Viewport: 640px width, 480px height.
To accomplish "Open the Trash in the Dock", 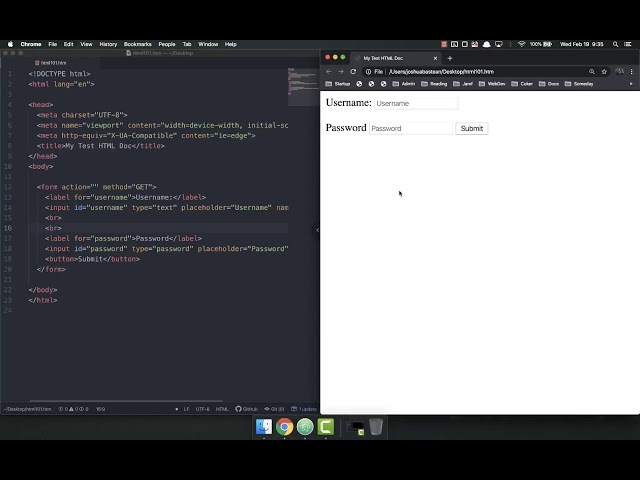I will click(x=376, y=427).
